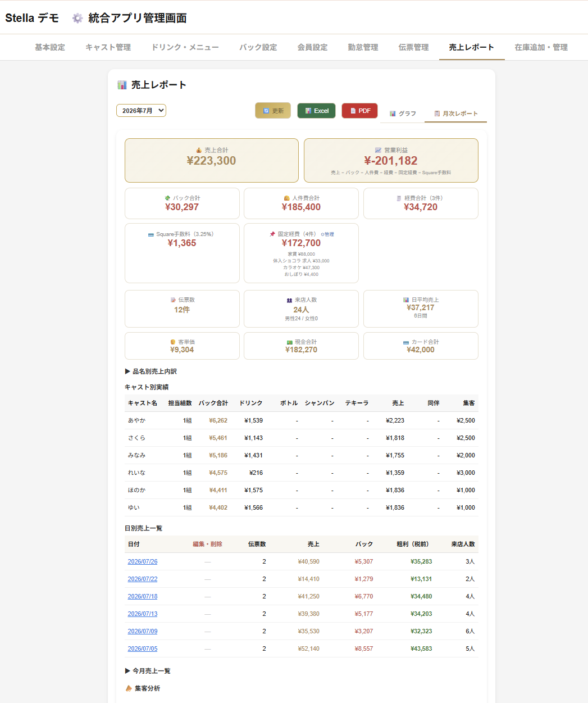
Task: Expand 今月売上一覧 section
Action: (x=148, y=671)
